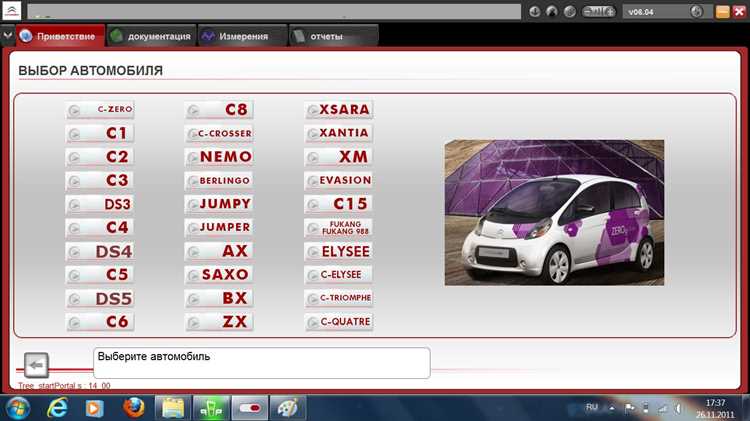Select the DS5 vehicle

100,298
